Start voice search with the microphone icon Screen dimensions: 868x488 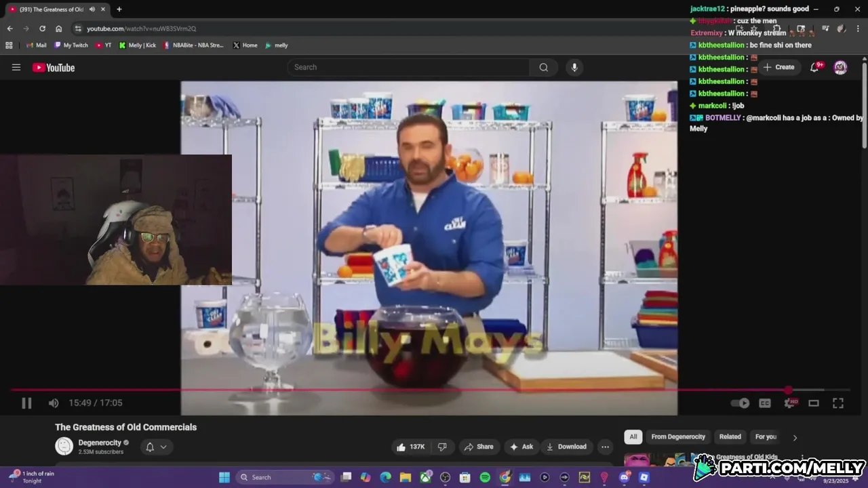coord(574,67)
